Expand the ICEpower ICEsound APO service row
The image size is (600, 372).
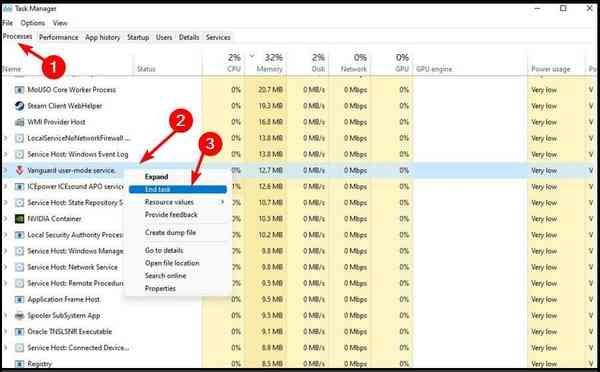6,186
